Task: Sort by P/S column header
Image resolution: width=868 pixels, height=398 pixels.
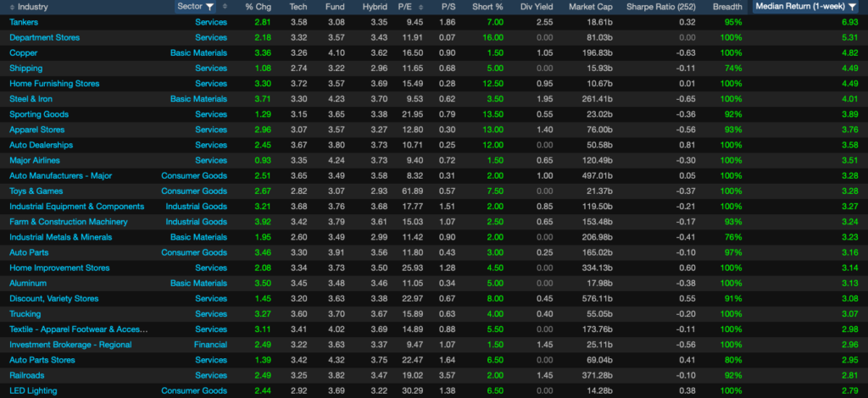Action: [448, 7]
